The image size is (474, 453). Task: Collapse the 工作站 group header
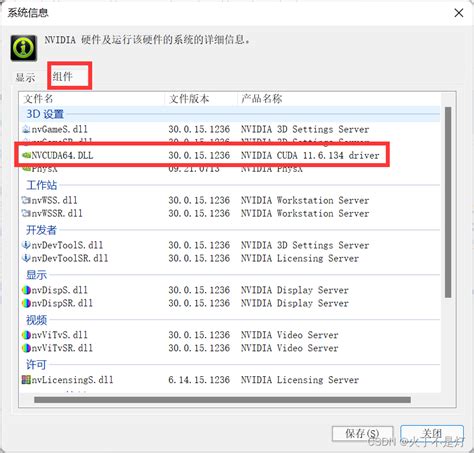coord(42,185)
